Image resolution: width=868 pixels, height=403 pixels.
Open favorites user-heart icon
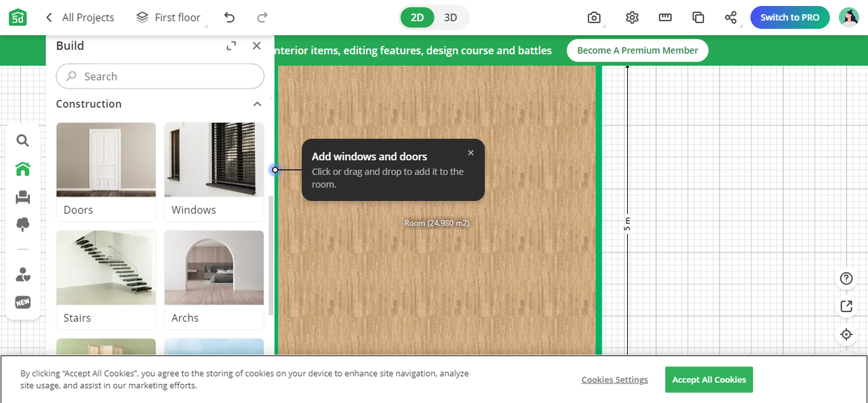point(22,275)
